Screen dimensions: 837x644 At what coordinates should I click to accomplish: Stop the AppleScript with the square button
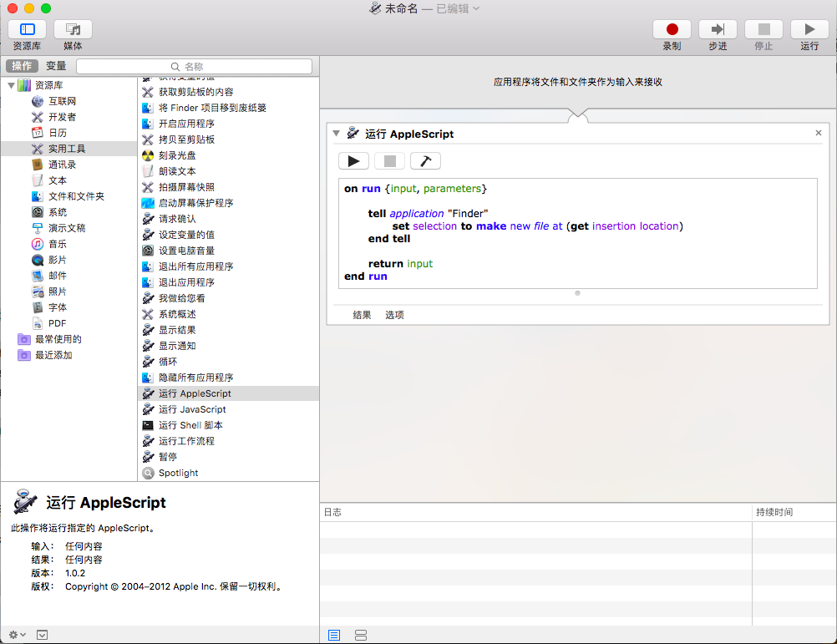[389, 160]
